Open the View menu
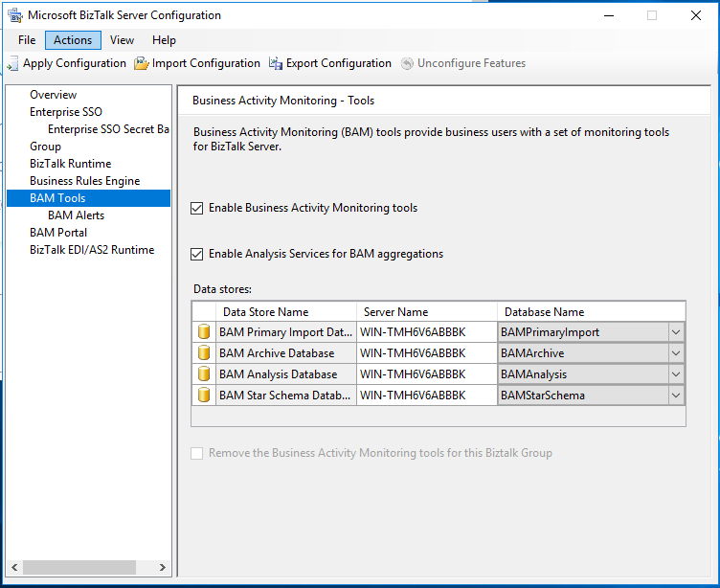This screenshot has height=588, width=720. (x=122, y=40)
